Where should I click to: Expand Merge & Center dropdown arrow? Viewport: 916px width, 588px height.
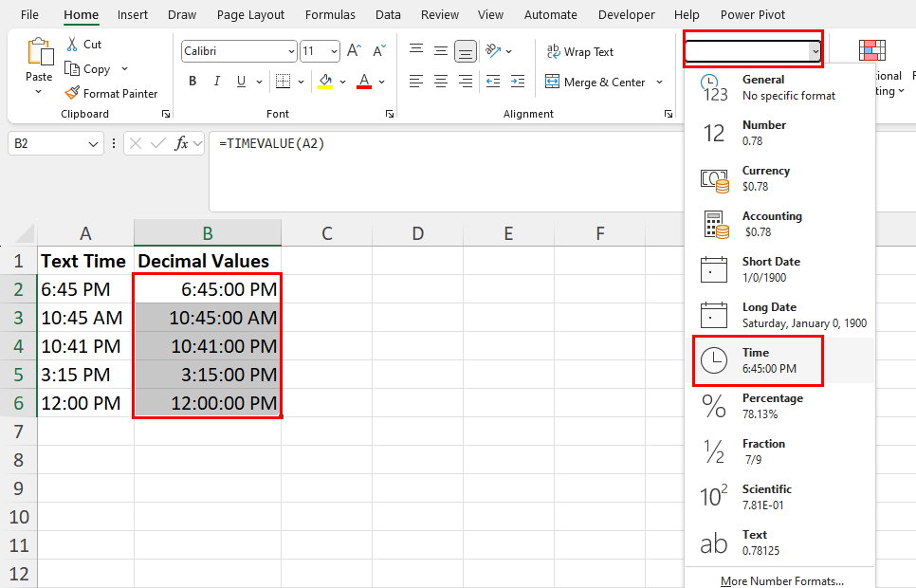[x=660, y=82]
